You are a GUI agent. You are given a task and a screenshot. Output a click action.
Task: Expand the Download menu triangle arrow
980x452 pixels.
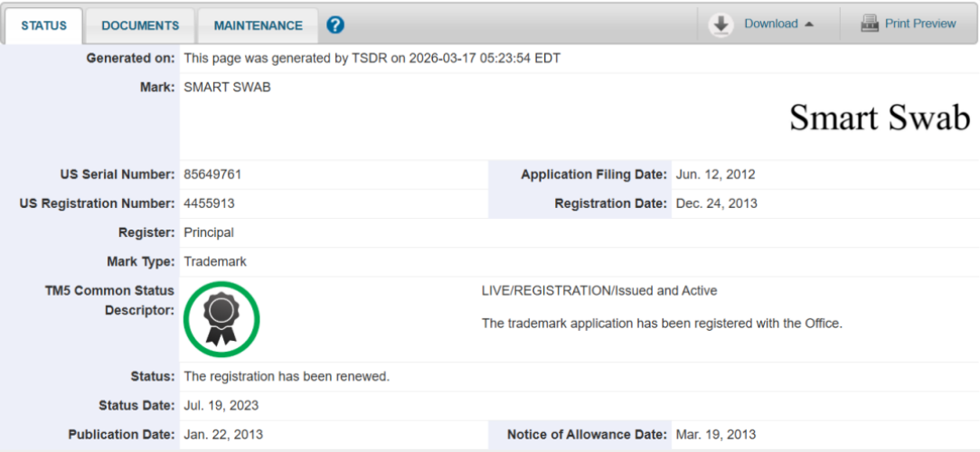tap(809, 24)
